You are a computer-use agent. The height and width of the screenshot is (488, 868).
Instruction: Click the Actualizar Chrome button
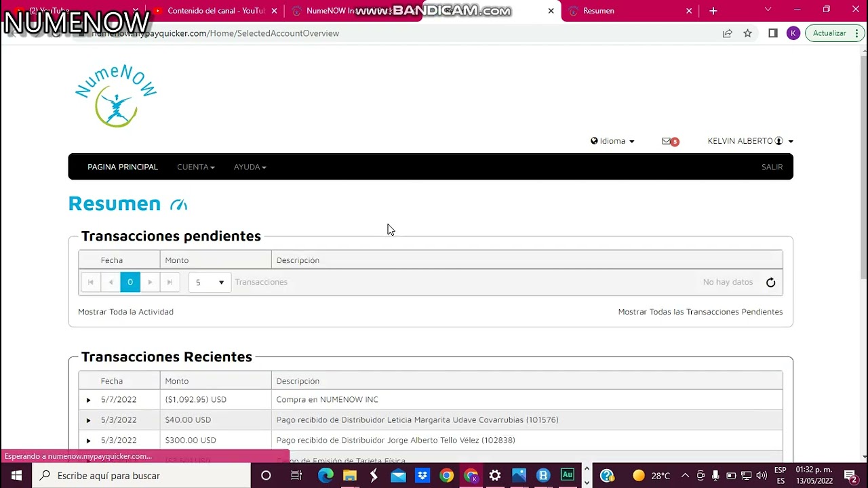[x=835, y=33]
